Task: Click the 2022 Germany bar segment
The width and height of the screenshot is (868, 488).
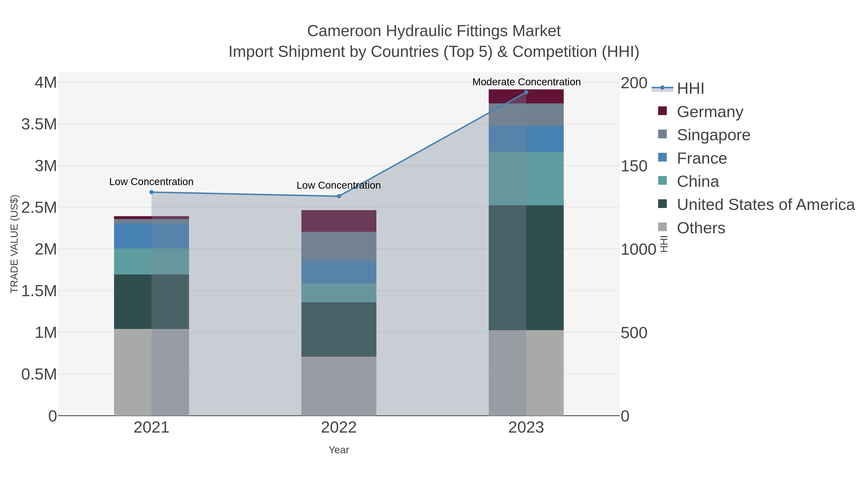Action: pos(339,221)
